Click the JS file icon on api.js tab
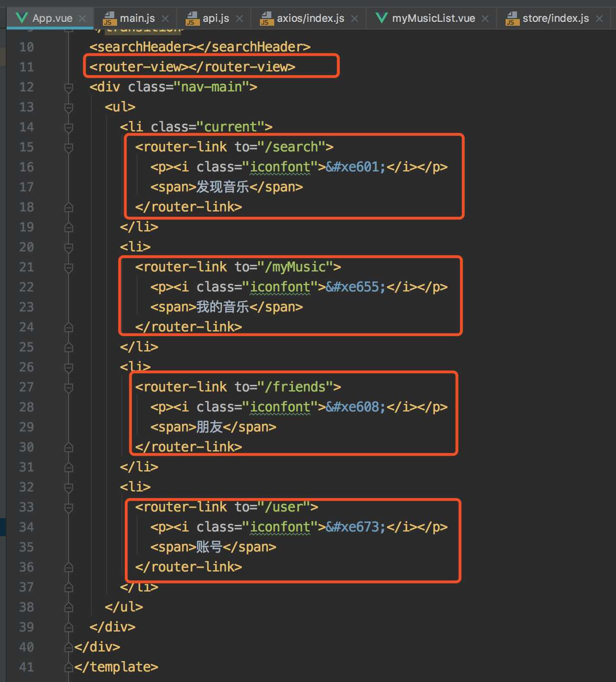 (192, 19)
